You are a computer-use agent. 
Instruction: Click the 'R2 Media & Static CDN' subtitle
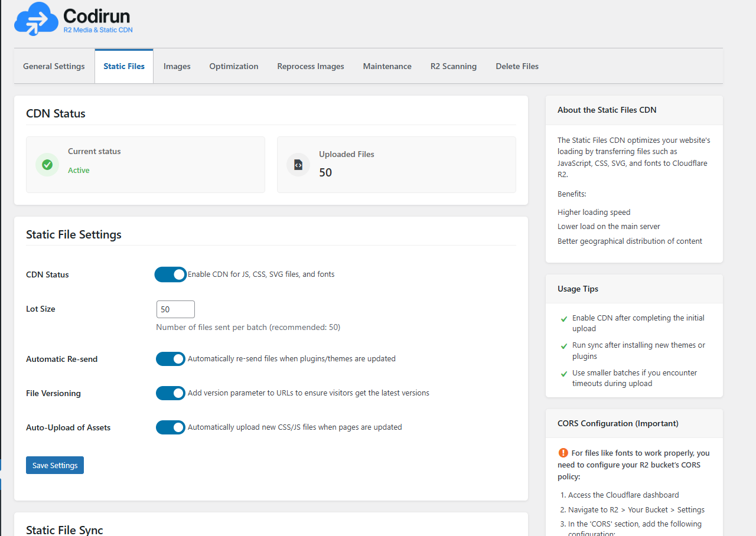tap(98, 30)
